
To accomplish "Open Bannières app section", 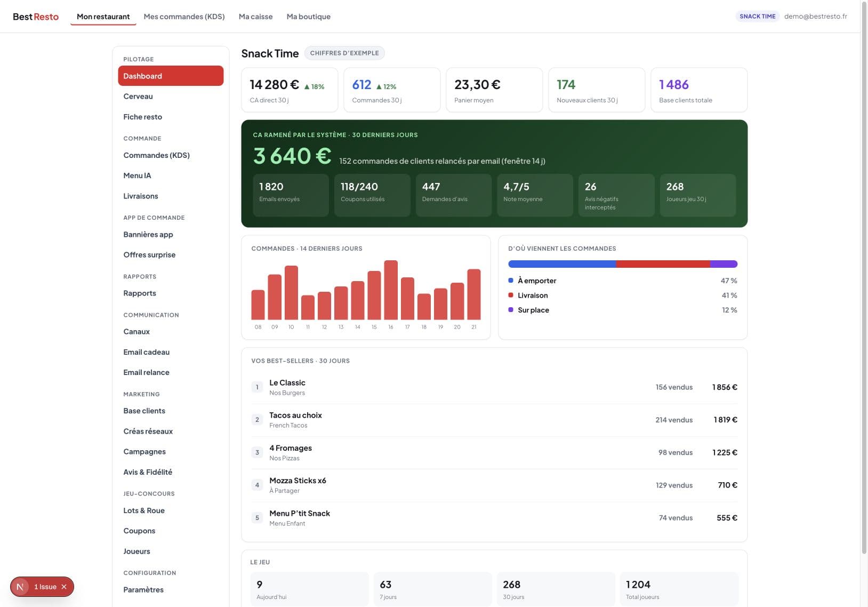I will click(x=171, y=235).
